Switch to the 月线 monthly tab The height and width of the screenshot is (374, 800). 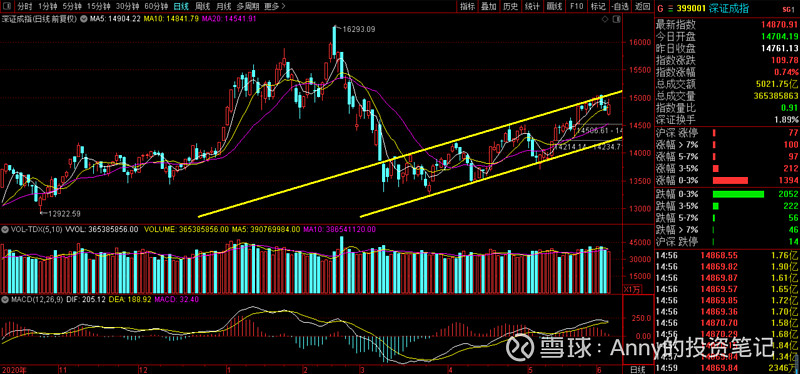[x=223, y=7]
